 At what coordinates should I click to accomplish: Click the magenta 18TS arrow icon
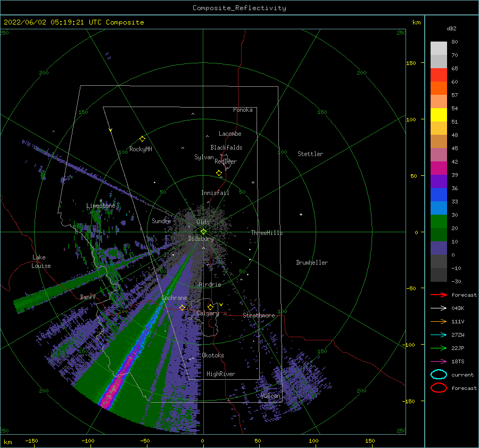coord(439,362)
